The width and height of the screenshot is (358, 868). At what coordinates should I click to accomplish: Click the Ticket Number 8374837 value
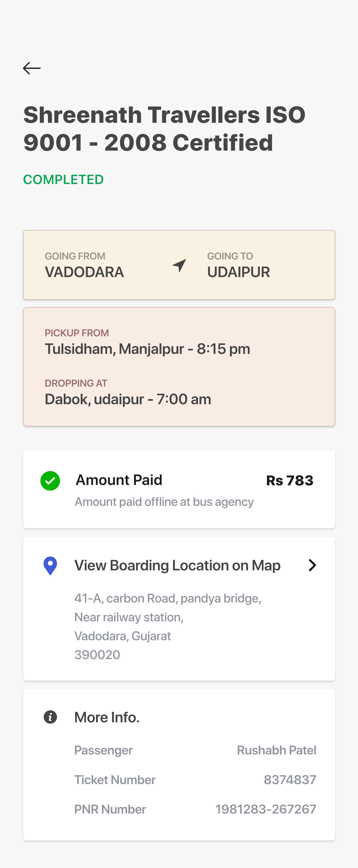point(290,780)
